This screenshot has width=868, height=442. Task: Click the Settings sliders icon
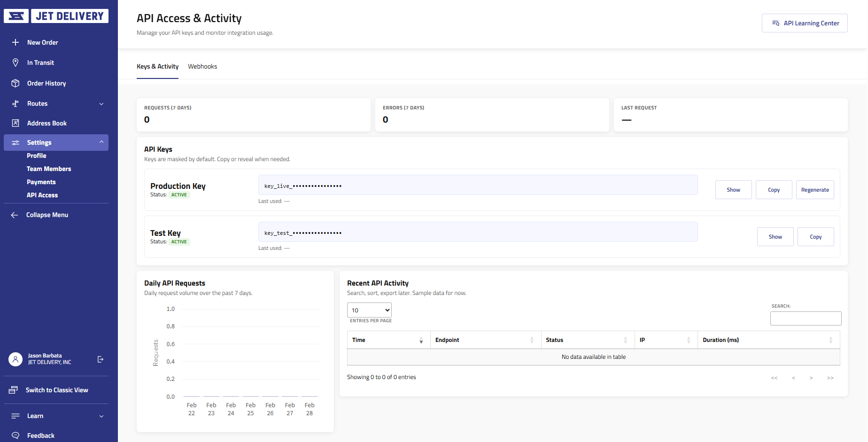(15, 142)
